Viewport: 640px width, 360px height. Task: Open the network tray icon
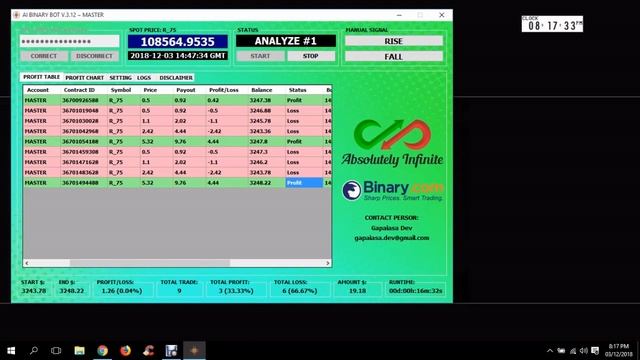(x=573, y=351)
